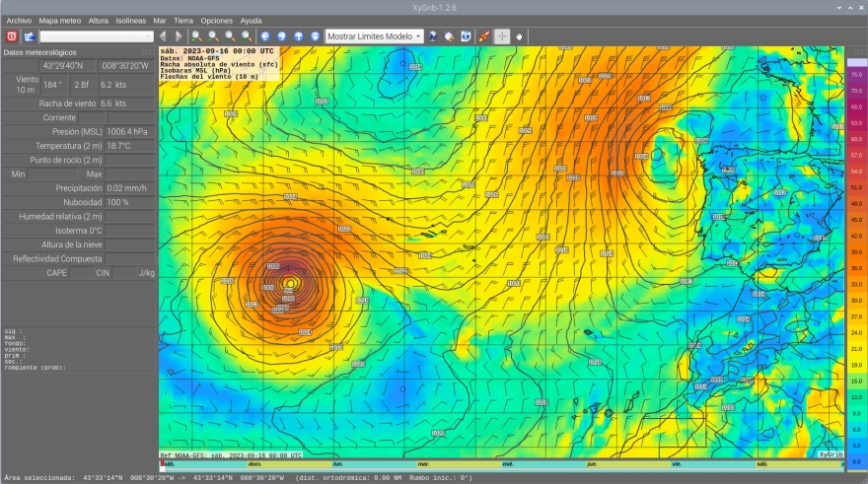Open a GRIB file with folder icon
868x484 pixels.
click(x=30, y=35)
